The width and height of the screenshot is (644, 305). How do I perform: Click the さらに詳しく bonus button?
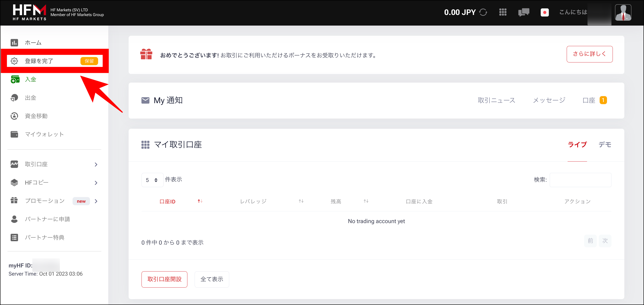click(x=590, y=54)
